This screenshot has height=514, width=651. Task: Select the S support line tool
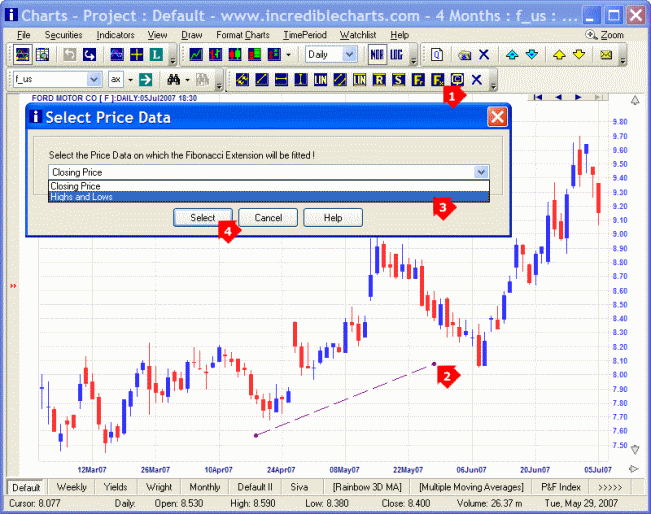click(x=398, y=79)
